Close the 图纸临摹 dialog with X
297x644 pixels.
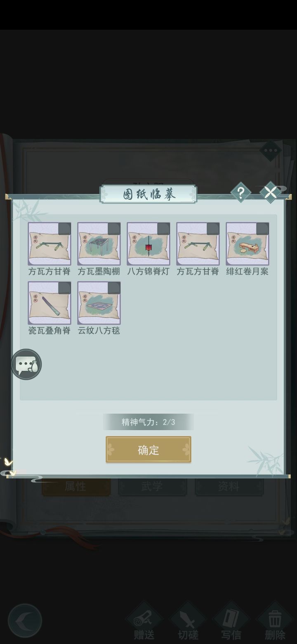(271, 192)
